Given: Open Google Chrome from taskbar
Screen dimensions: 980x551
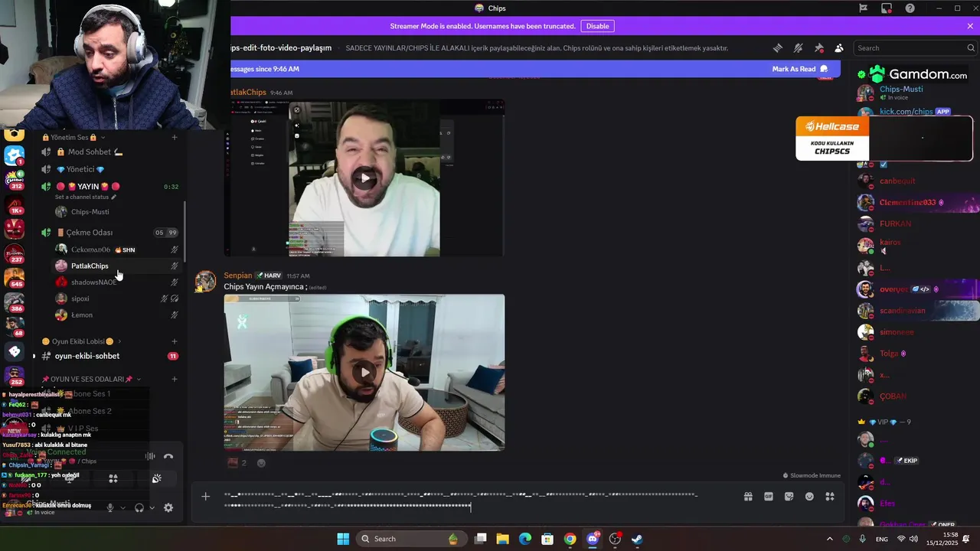Looking at the screenshot, I should pyautogui.click(x=570, y=539).
